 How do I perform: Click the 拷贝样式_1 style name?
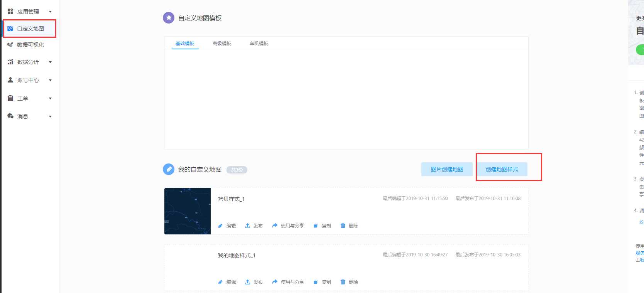tap(231, 199)
